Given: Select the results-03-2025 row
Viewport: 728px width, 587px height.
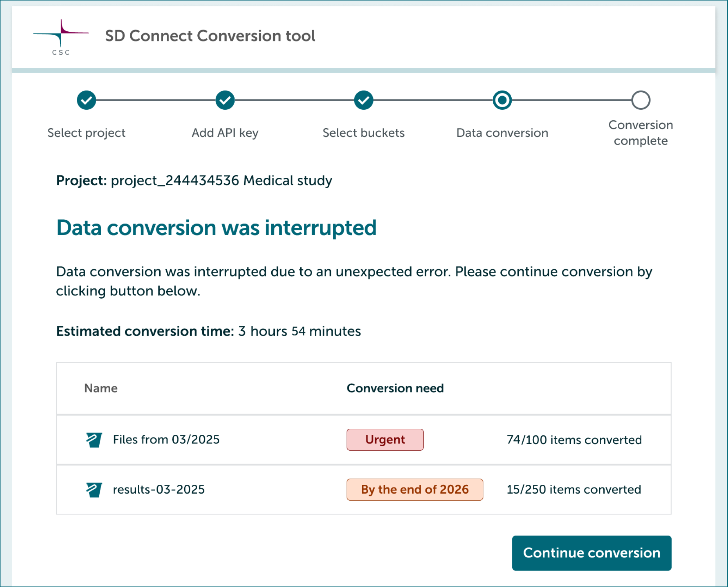Looking at the screenshot, I should pyautogui.click(x=247, y=489).
